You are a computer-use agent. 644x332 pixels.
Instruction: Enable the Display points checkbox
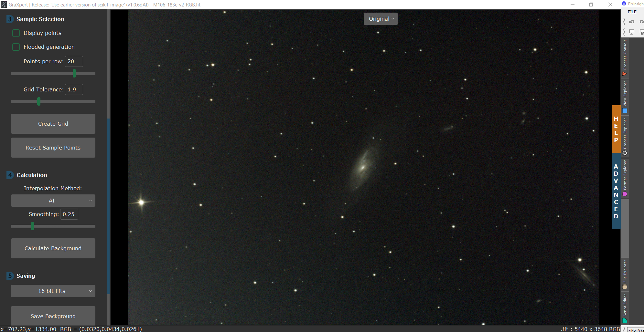point(16,33)
